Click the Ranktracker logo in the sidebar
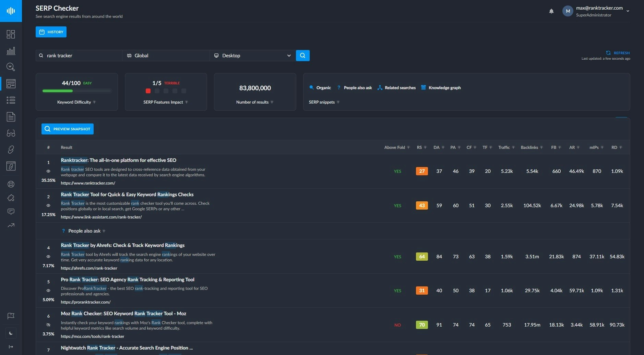The width and height of the screenshot is (644, 355). tap(11, 11)
